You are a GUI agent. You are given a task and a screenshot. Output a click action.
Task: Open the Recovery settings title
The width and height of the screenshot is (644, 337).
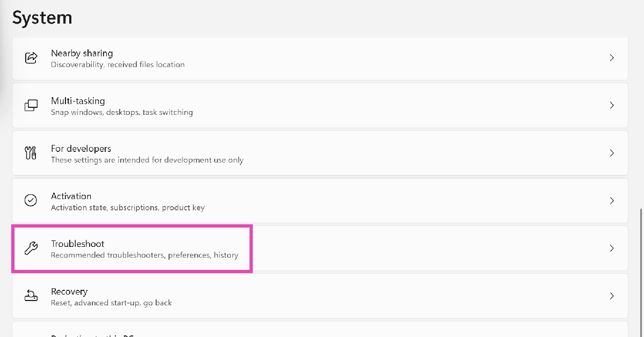[x=69, y=291]
